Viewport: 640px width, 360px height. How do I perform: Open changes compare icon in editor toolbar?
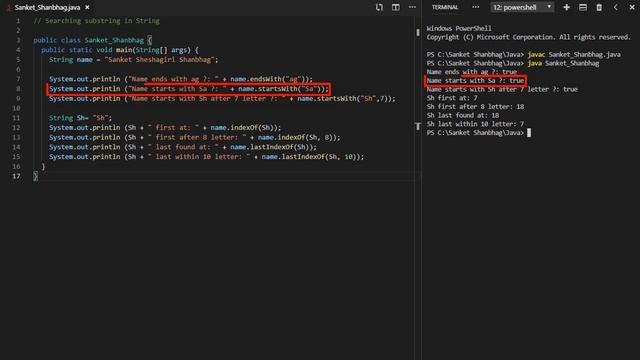(379, 7)
